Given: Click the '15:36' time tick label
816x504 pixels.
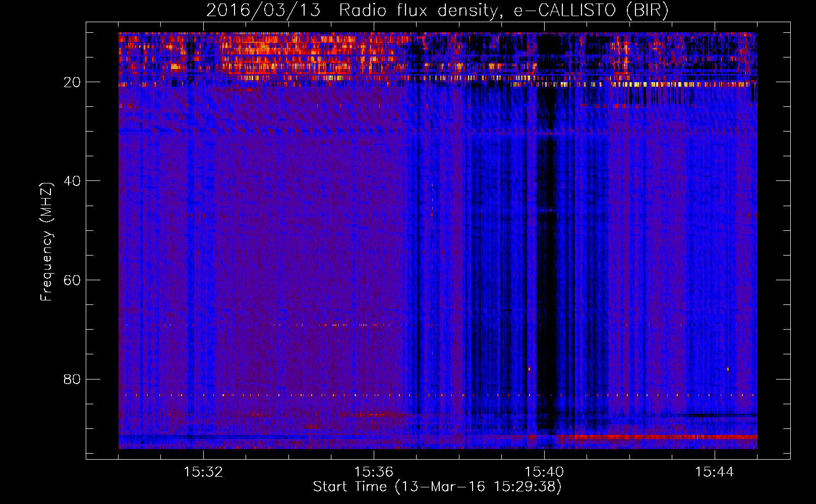Looking at the screenshot, I should [x=374, y=472].
